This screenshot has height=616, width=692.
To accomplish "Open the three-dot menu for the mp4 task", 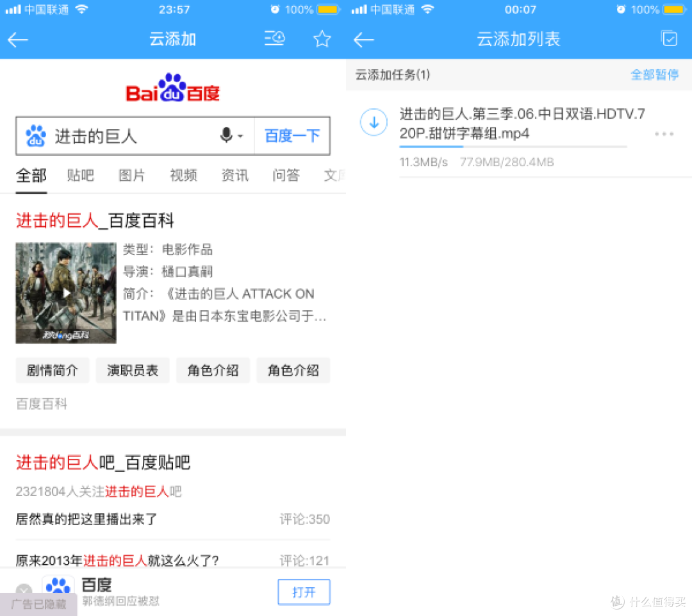I will [x=664, y=133].
